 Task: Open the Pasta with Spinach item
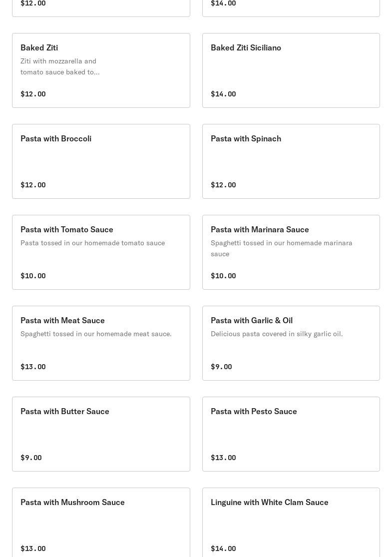[x=291, y=161]
